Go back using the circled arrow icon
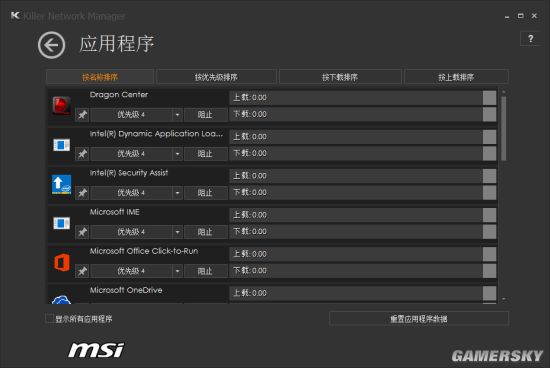Viewport: 550px width, 368px height. point(52,45)
